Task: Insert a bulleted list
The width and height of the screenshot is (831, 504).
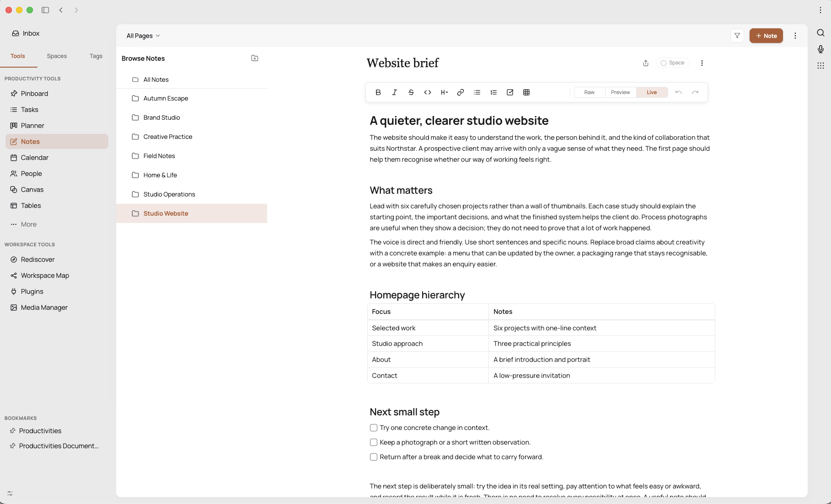Action: coord(477,92)
